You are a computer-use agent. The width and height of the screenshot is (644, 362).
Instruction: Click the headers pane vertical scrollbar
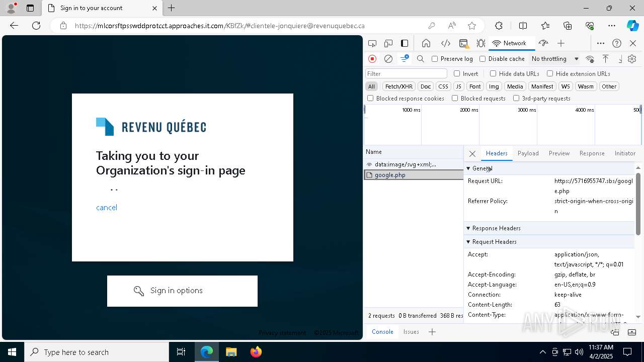pyautogui.click(x=638, y=204)
